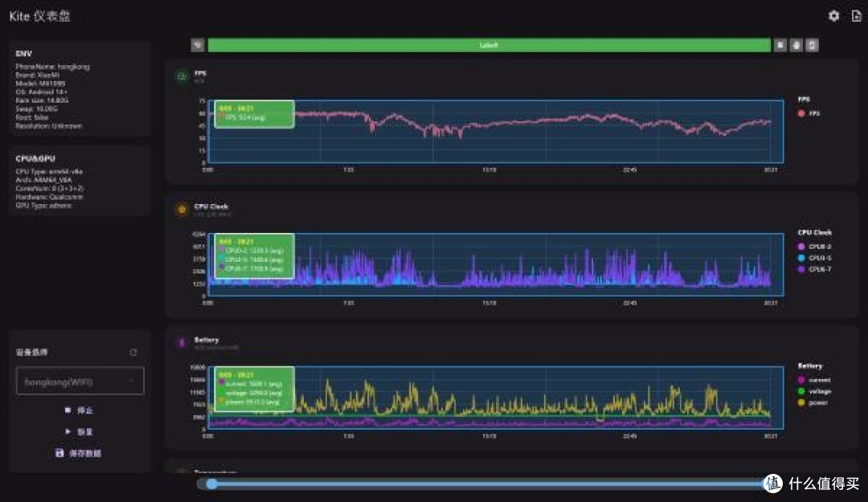Click the Kite 仪表盘 title
Image resolution: width=868 pixels, height=502 pixels.
[x=40, y=16]
